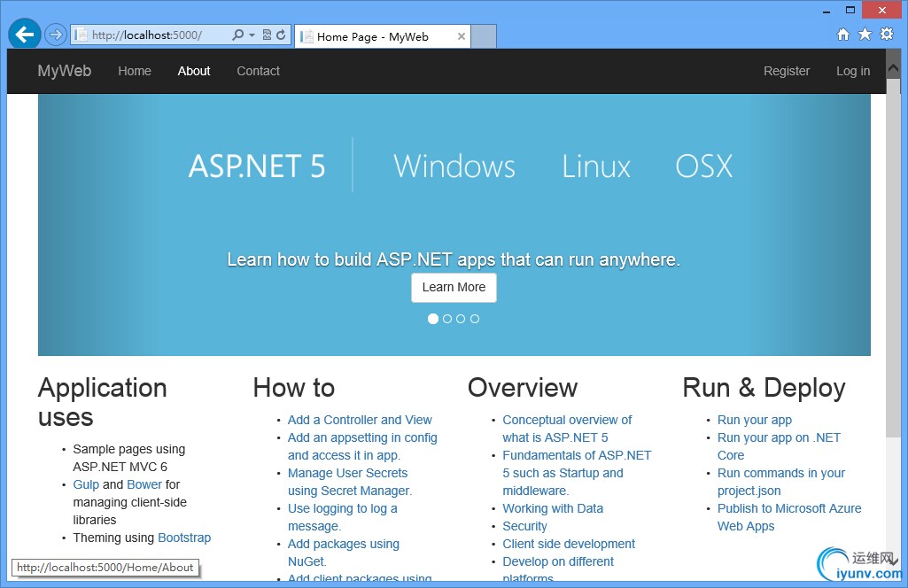
Task: Click the 'Overview' heading
Action: pyautogui.click(x=523, y=388)
